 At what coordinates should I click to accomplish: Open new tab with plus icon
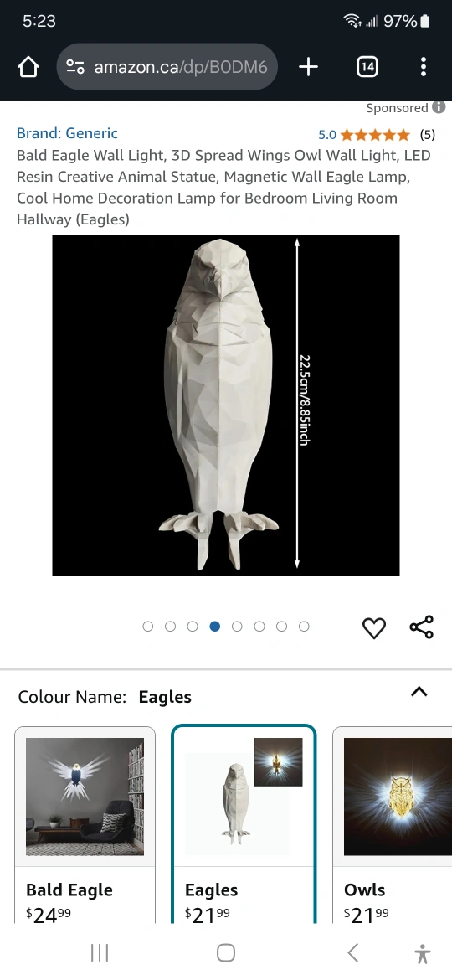point(308,67)
